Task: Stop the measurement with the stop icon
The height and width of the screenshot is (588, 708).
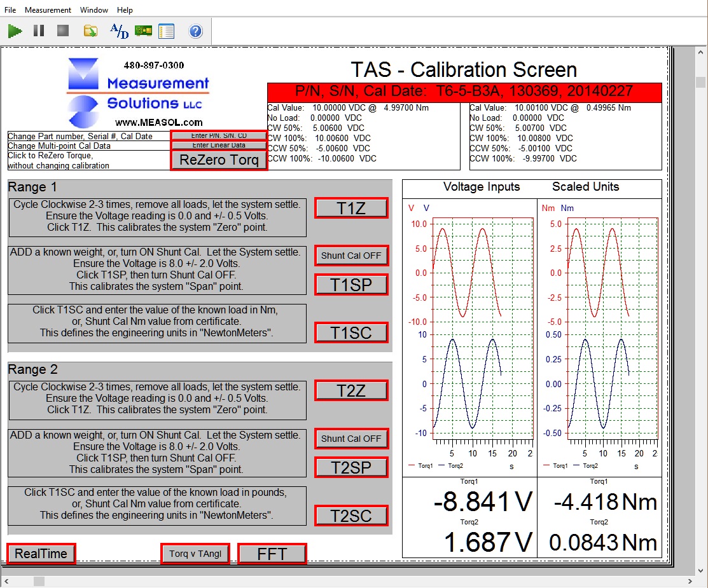Action: pyautogui.click(x=63, y=31)
